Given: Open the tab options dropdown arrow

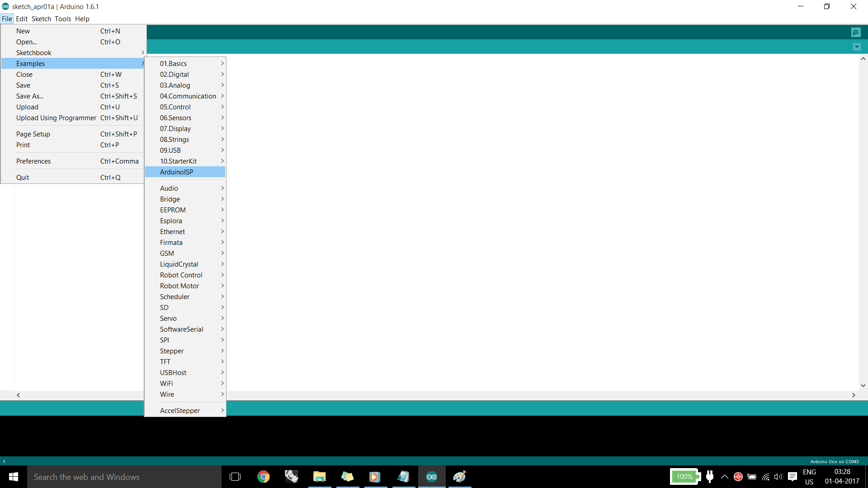Looking at the screenshot, I should pos(857,47).
